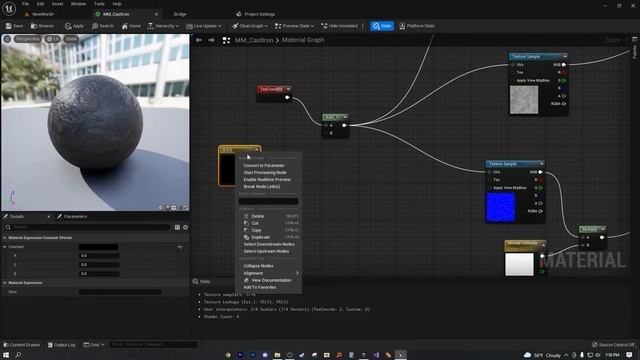Click the Search toolbar button
This screenshot has width=640, height=360.
pos(102,26)
